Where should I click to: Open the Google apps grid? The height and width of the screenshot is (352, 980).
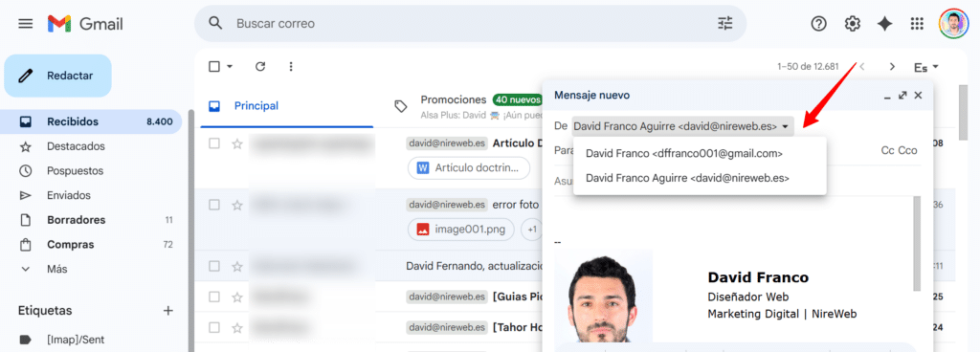tap(917, 24)
